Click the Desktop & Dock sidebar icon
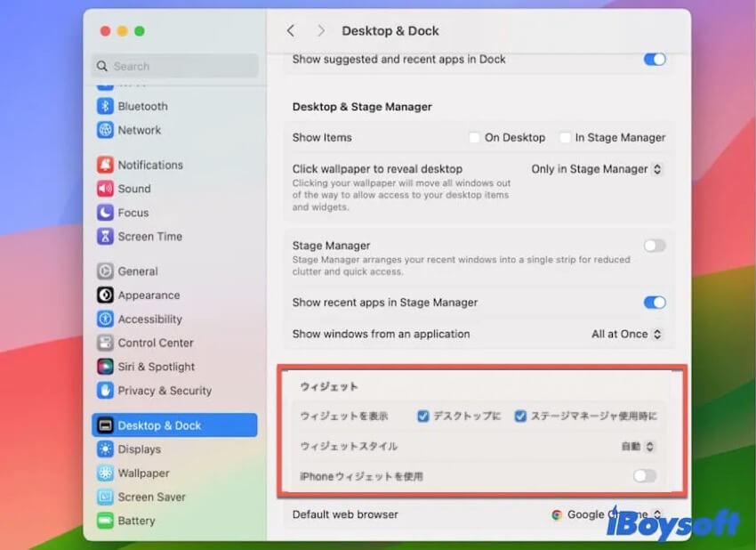The width and height of the screenshot is (756, 550). pos(105,425)
